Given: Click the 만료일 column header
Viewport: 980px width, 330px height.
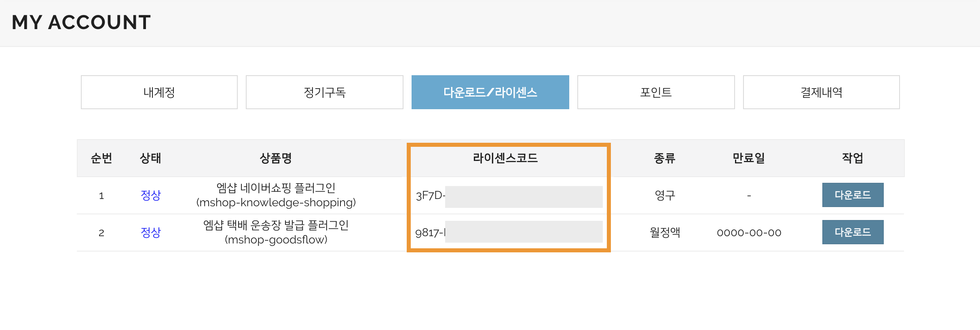Looking at the screenshot, I should pos(749,158).
